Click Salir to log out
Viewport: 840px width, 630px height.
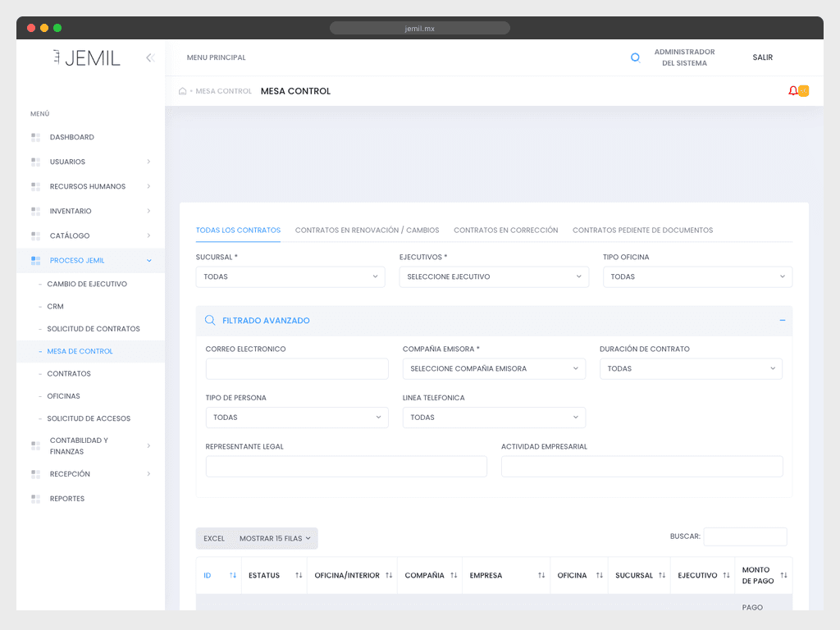(762, 57)
